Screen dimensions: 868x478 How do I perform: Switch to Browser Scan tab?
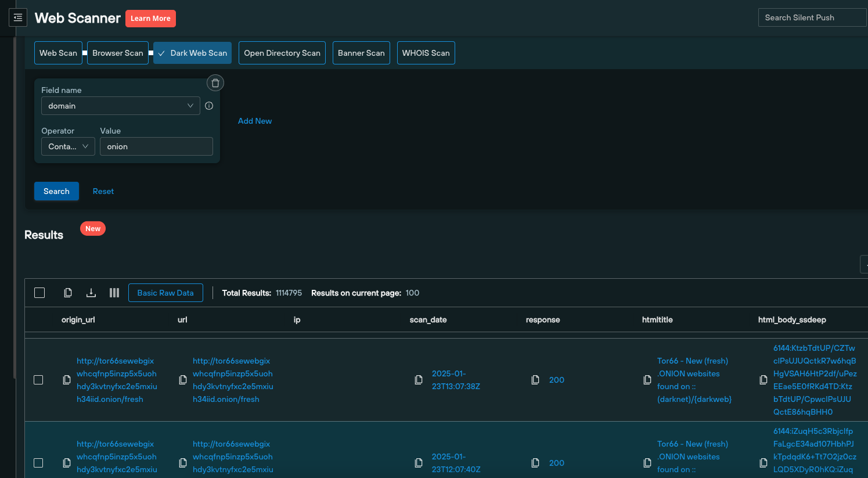point(118,53)
